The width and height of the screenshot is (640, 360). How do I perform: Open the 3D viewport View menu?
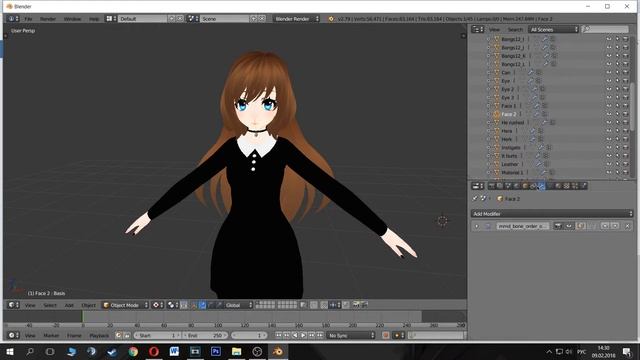(30, 305)
